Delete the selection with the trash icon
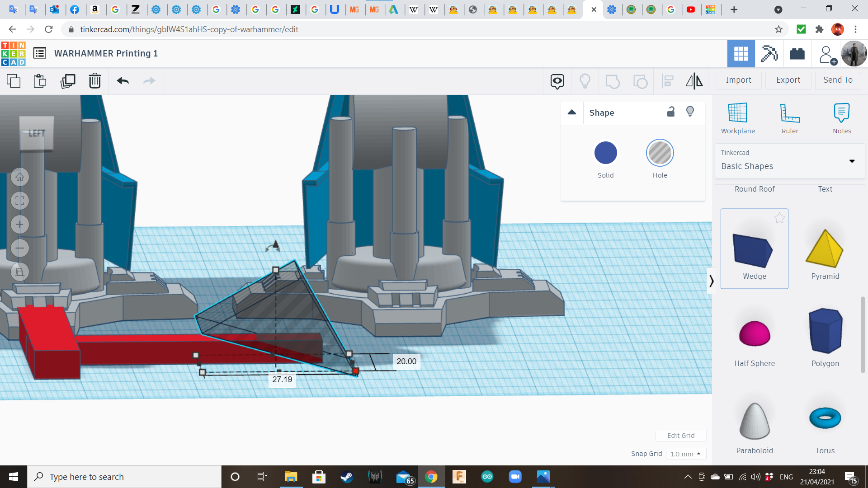 coord(94,81)
